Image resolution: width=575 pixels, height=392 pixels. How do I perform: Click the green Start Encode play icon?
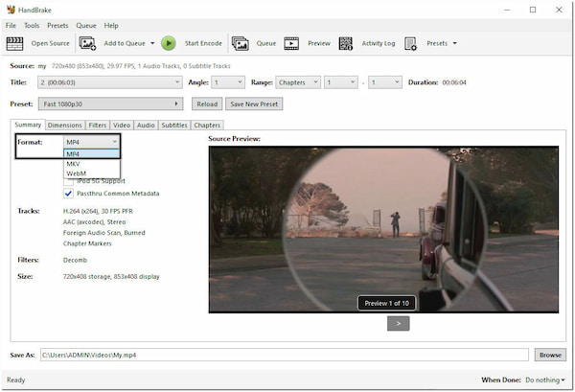(x=169, y=43)
